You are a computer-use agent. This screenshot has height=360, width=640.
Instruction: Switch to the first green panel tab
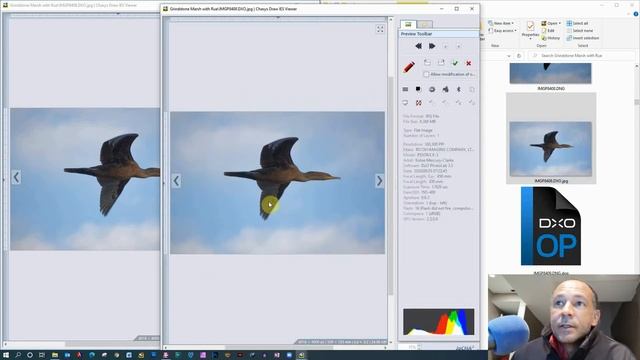[408, 24]
